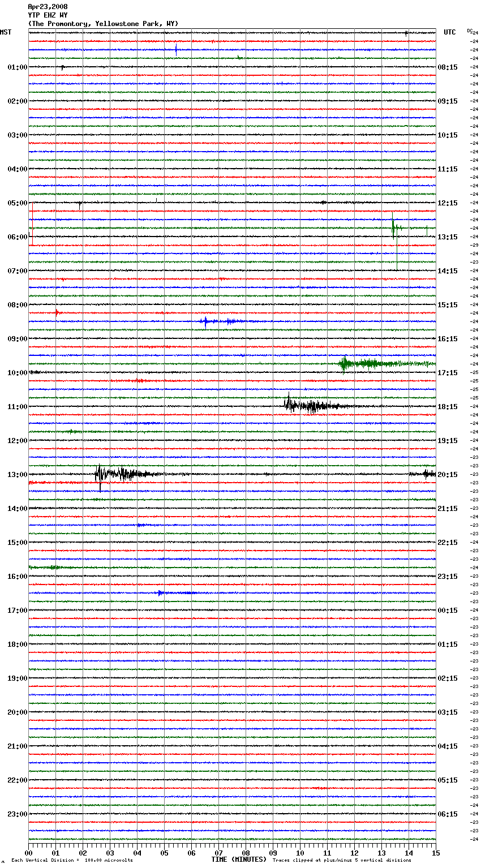This screenshot has width=481, height=868.
Task: Click the traces clipped footnote
Action: [x=342, y=861]
